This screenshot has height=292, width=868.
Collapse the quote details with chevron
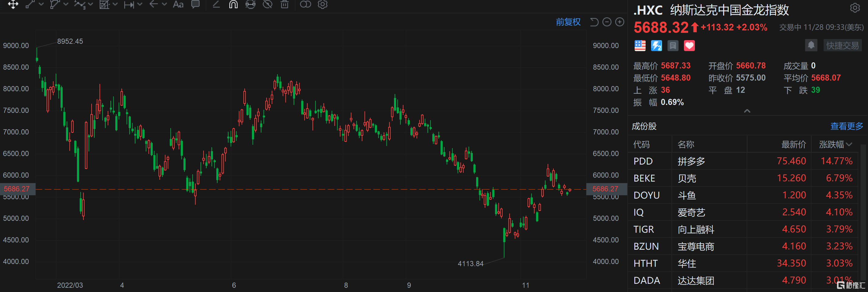747,111
